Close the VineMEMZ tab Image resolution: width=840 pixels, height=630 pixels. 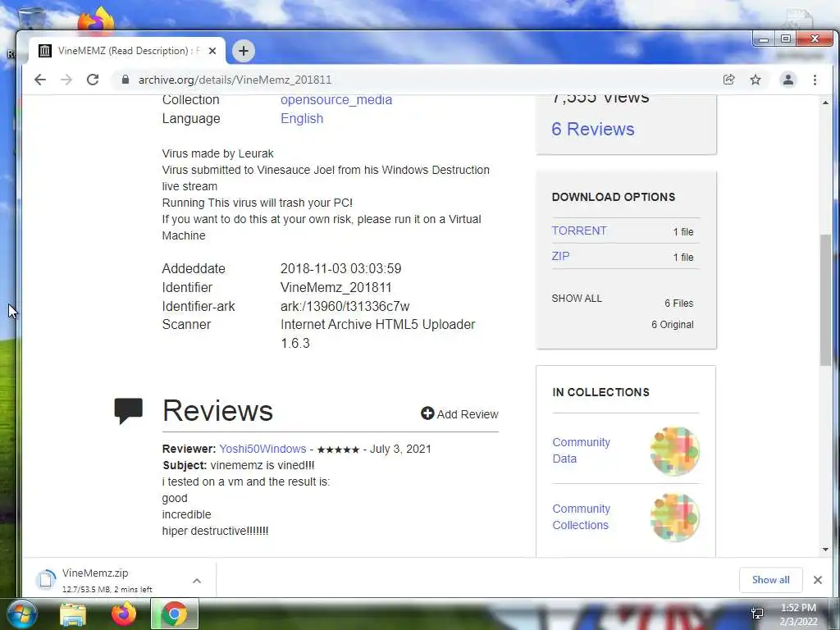(212, 51)
